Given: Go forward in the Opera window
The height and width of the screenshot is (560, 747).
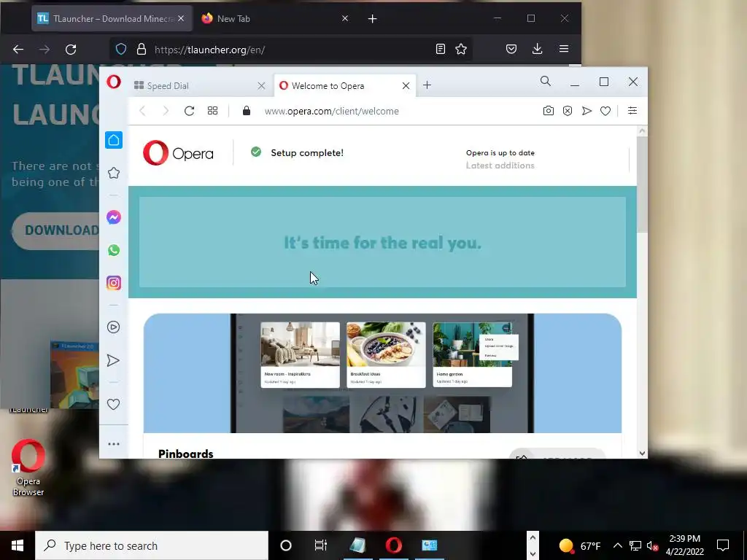Looking at the screenshot, I should tap(166, 111).
